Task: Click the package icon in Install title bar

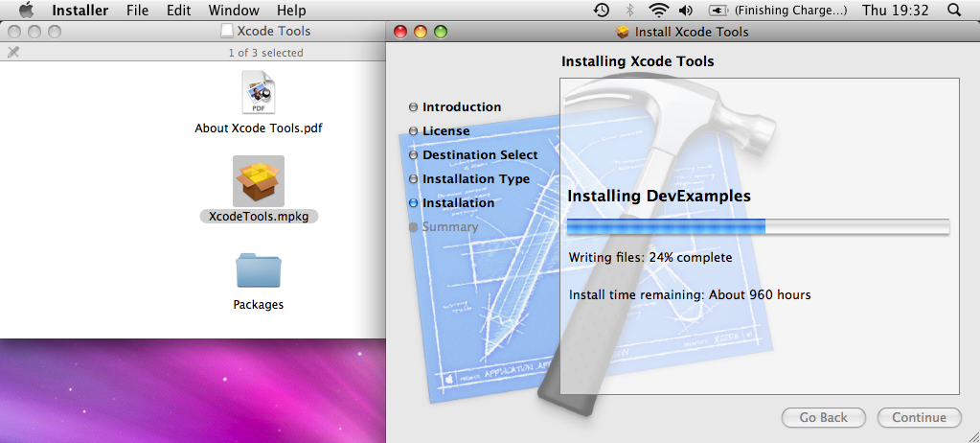Action: (x=622, y=32)
